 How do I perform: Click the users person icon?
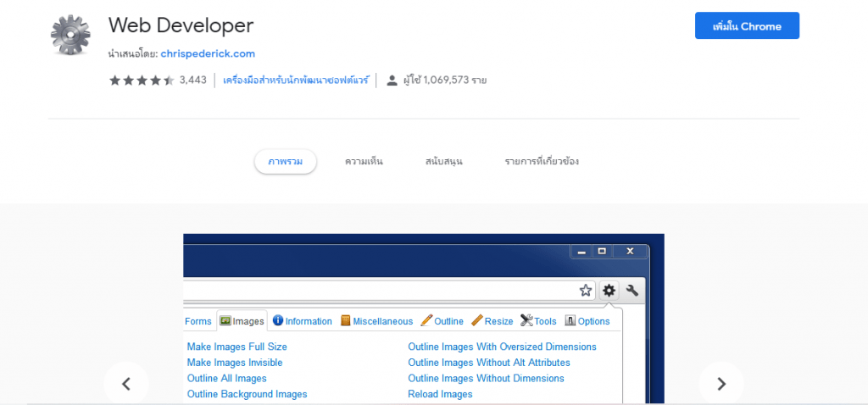[x=392, y=80]
